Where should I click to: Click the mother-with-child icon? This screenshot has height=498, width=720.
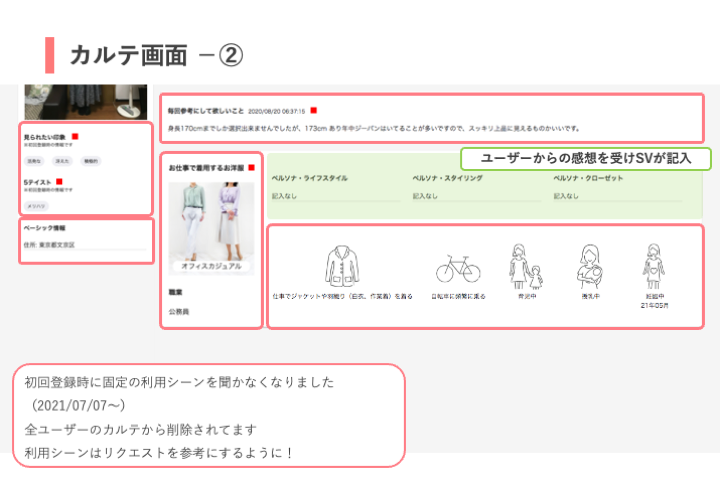click(523, 265)
